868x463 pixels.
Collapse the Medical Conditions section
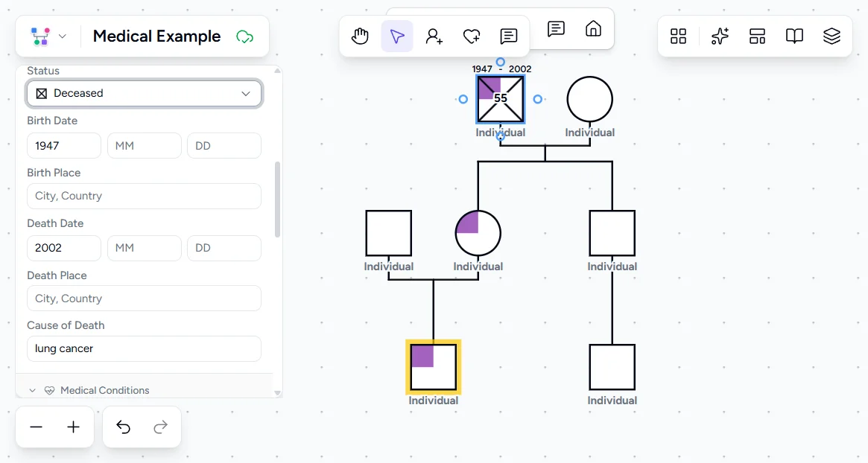pos(32,391)
